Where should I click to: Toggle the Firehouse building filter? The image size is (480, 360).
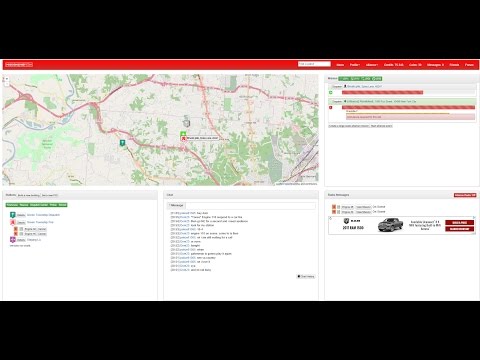(x=12, y=205)
